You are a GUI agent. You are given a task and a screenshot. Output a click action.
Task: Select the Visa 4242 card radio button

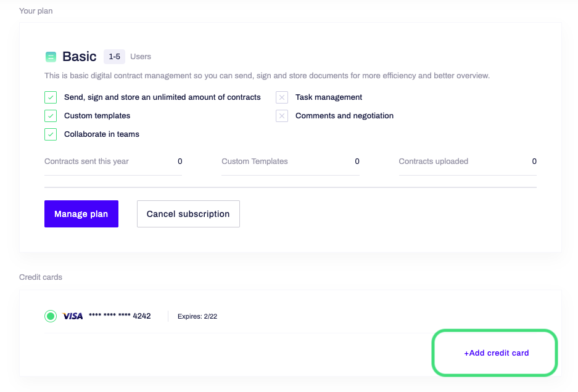coord(51,316)
